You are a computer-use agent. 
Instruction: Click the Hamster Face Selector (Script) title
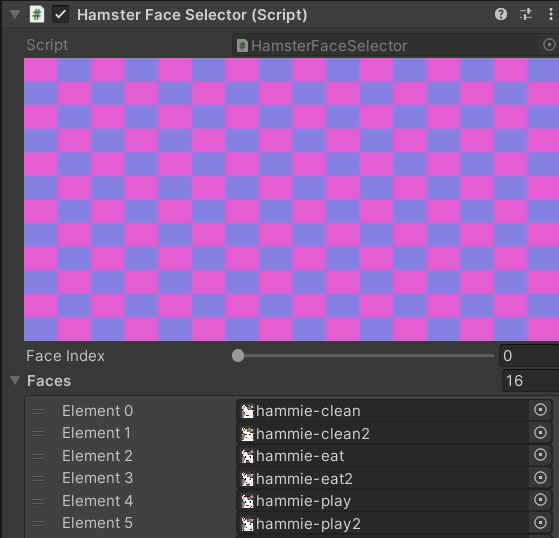[192, 15]
